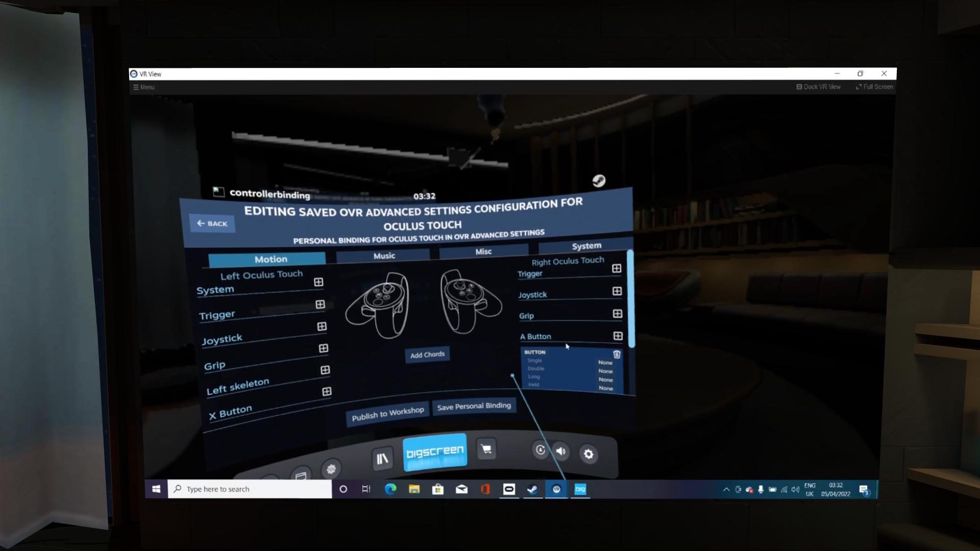
Task: Launch the Oculus app from the taskbar
Action: [x=509, y=489]
